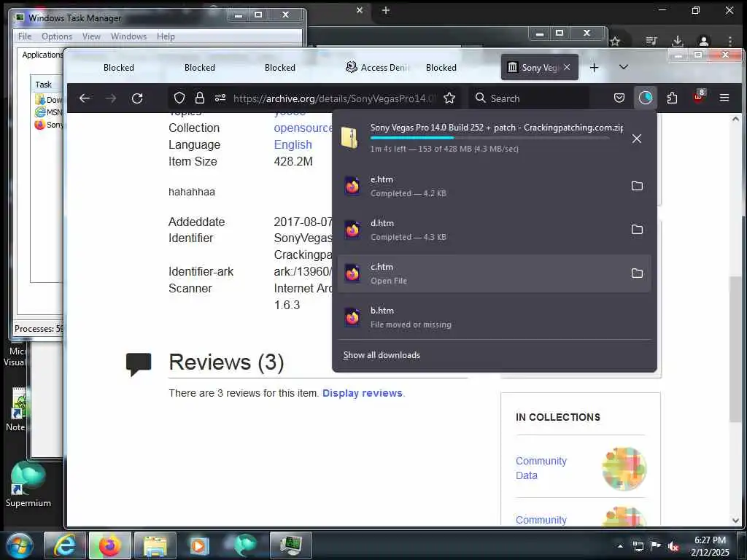Switch to Firefox in the taskbar

109,545
